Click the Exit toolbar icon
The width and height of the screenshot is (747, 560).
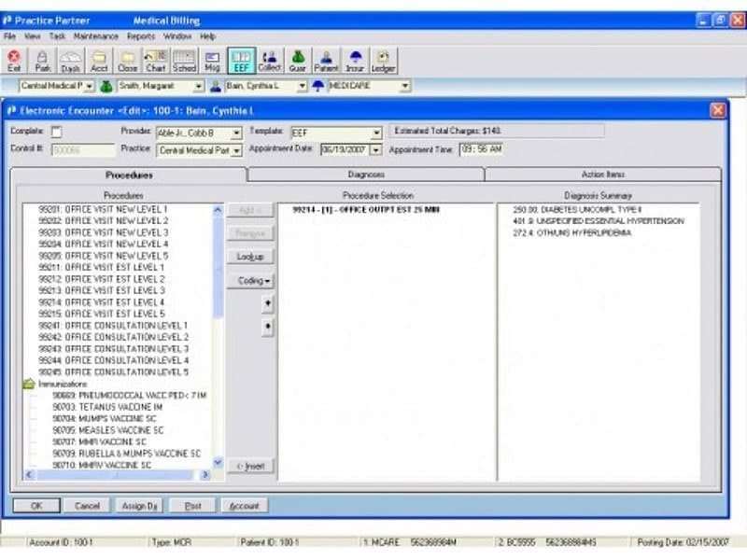coord(14,61)
